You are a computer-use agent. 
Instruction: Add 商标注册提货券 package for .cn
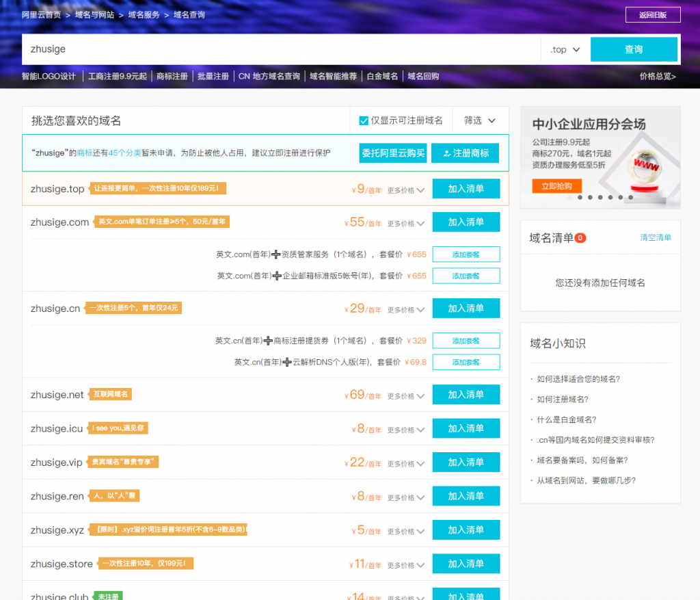(466, 341)
